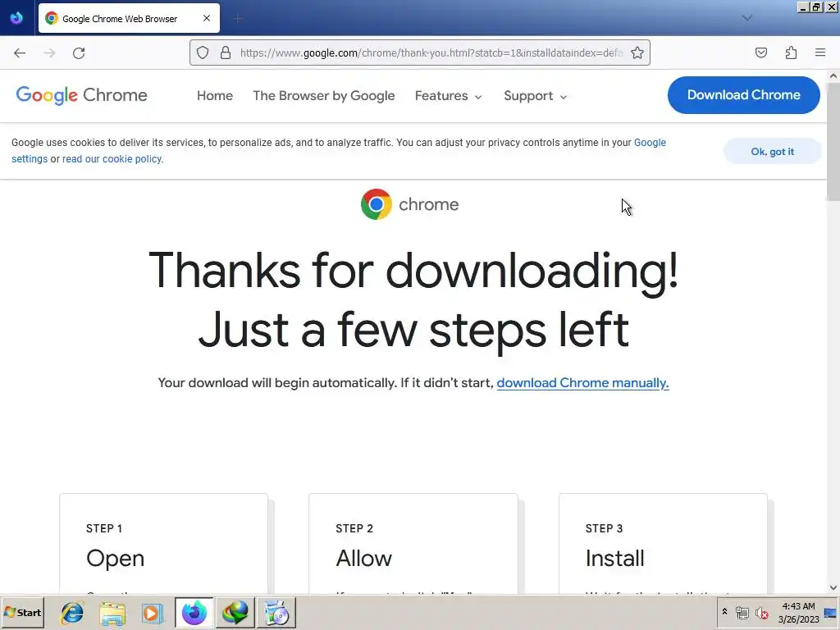Reload the current page
This screenshot has width=840, height=630.
pyautogui.click(x=79, y=52)
